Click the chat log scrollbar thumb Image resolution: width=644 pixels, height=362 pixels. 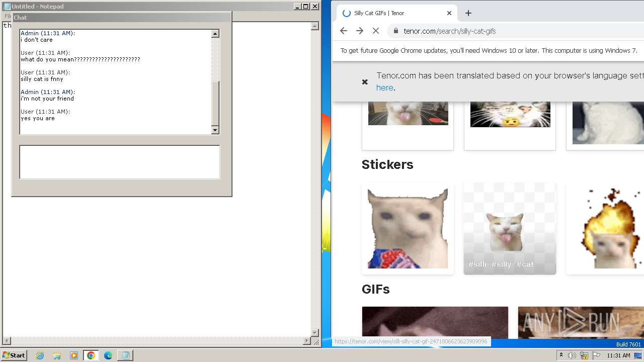point(215,103)
